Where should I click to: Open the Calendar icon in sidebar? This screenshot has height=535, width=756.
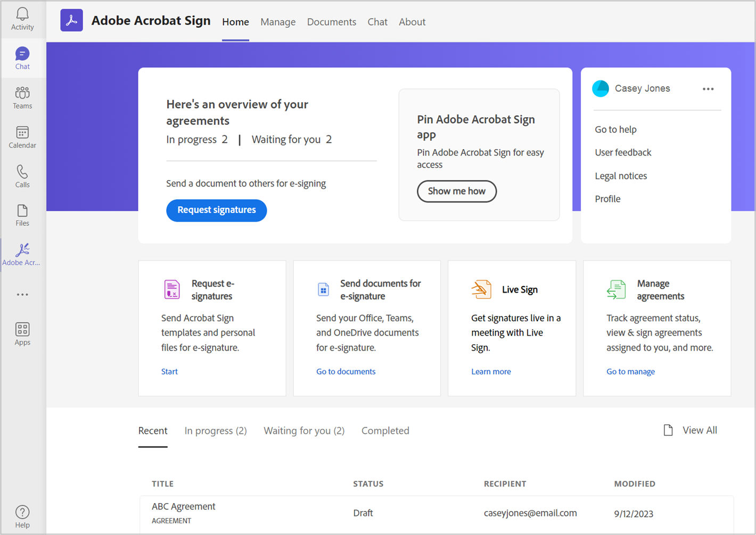(x=22, y=137)
